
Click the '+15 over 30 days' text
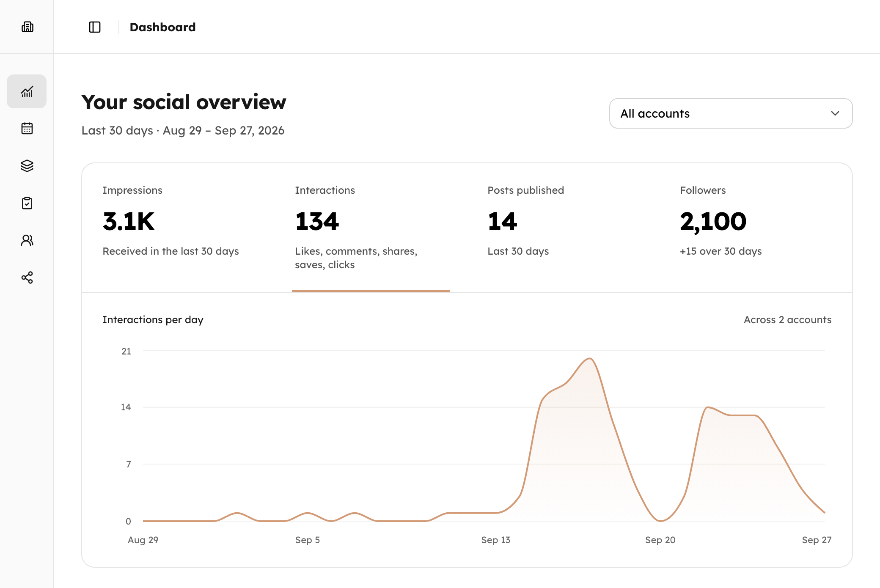click(x=720, y=251)
